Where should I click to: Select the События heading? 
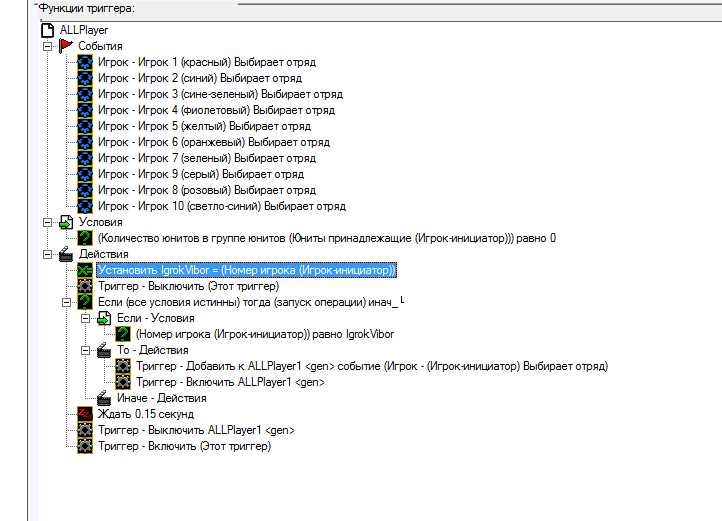click(x=100, y=46)
